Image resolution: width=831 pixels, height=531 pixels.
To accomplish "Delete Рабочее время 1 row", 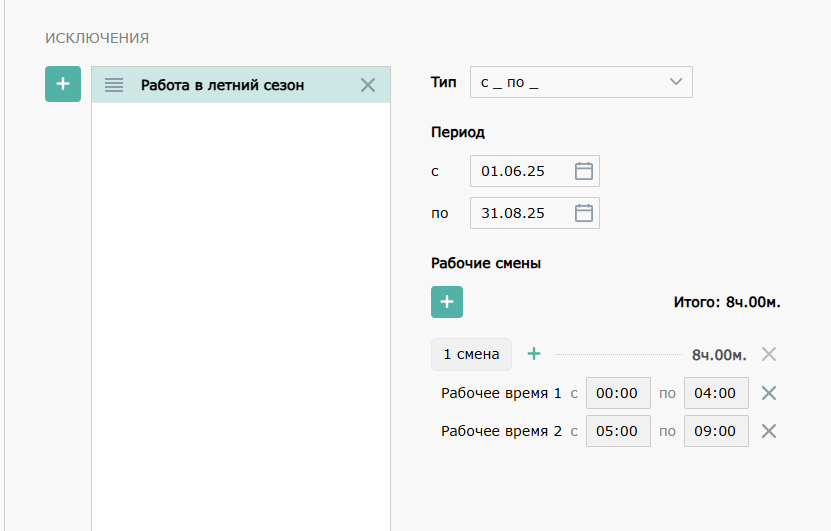I will click(x=768, y=393).
